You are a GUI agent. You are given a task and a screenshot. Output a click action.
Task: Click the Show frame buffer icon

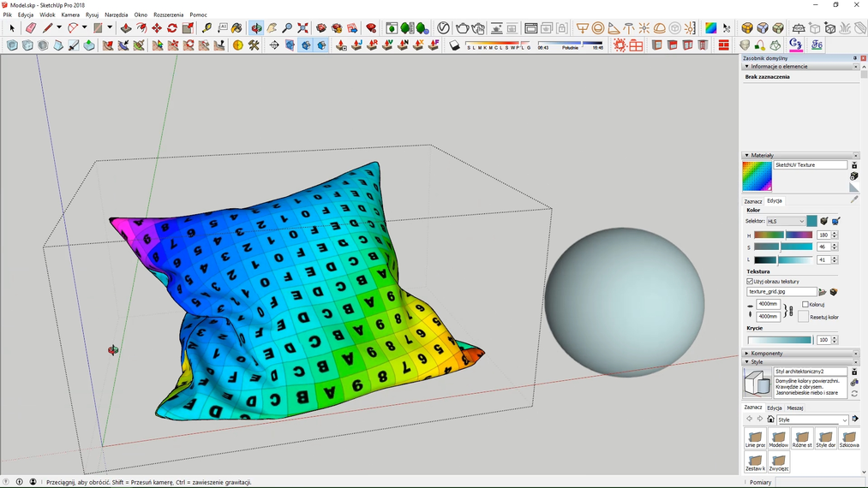[x=531, y=27]
